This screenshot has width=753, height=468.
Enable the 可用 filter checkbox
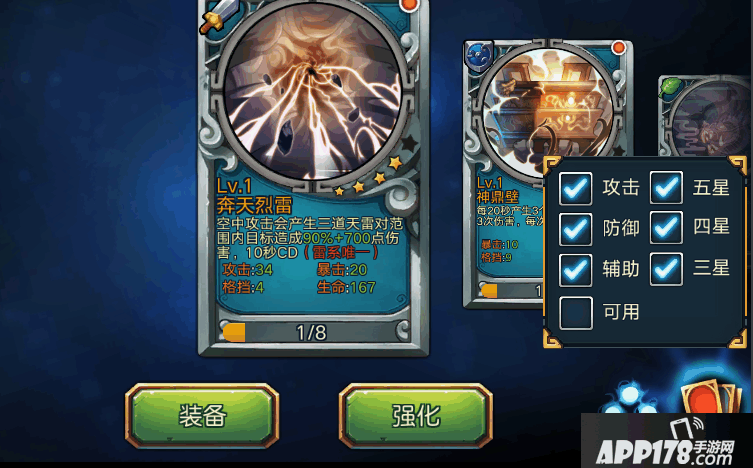[x=575, y=312]
